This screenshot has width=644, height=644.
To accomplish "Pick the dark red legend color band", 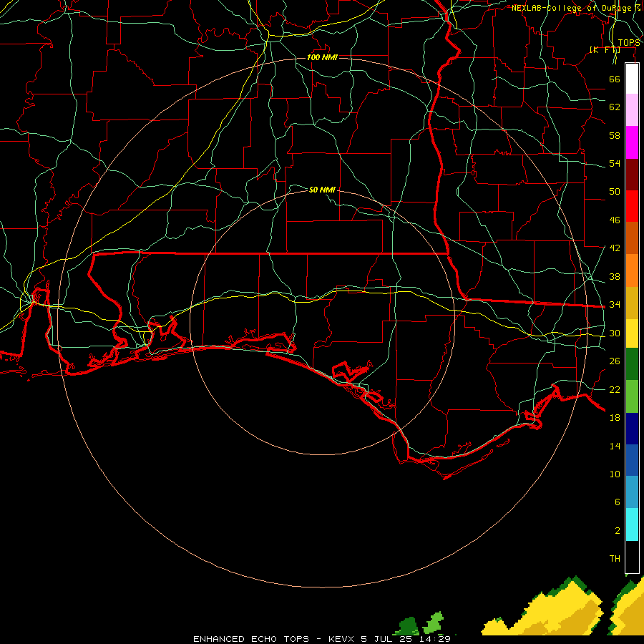I will tap(632, 175).
